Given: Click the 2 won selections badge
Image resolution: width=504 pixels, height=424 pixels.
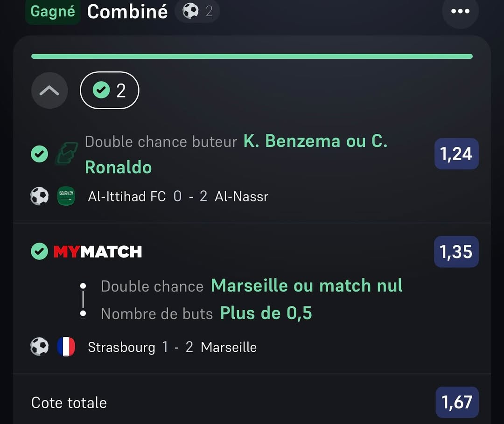Looking at the screenshot, I should [x=110, y=90].
